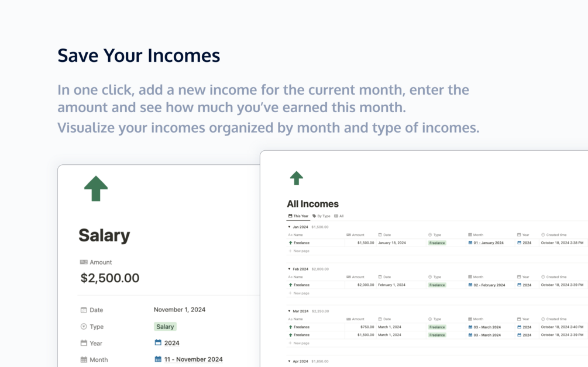Open the 02 - February 2024 month link
This screenshot has height=367, width=588.
click(486, 285)
